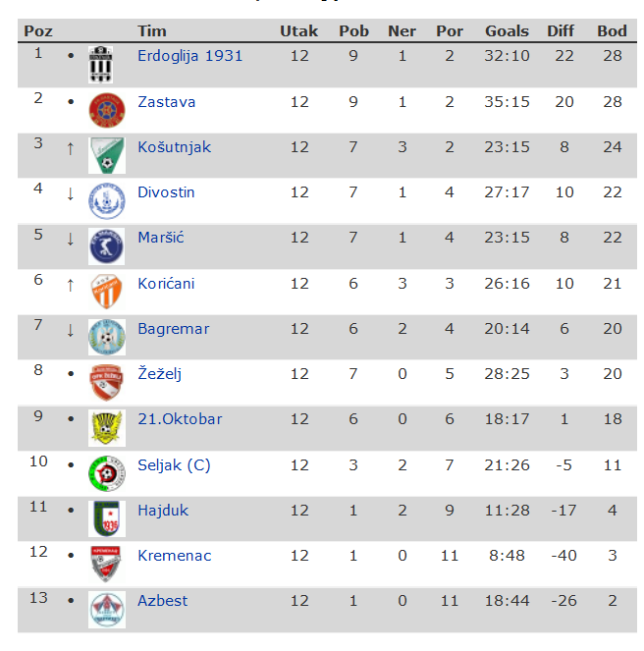Click the Maršić club logo
644x651 pixels.
[x=106, y=246]
